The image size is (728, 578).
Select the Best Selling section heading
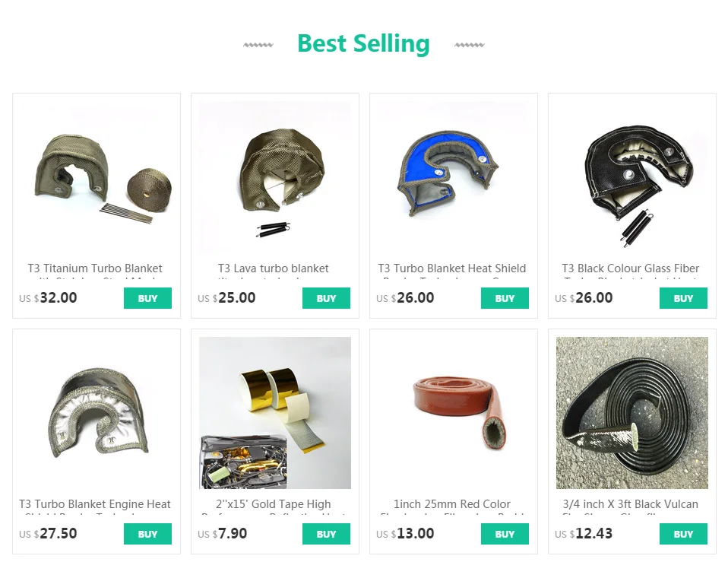[363, 43]
